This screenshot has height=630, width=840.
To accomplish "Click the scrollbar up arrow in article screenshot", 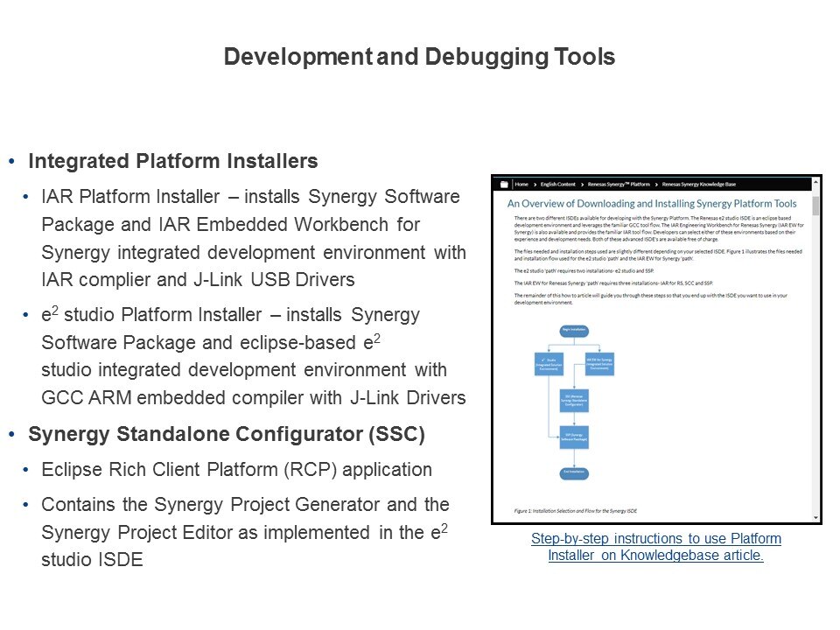I will [816, 184].
